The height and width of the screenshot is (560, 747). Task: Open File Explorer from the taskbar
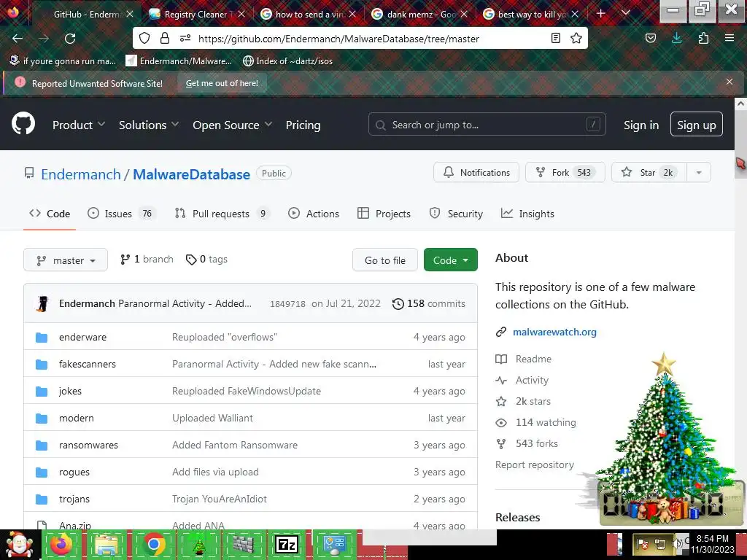(x=107, y=545)
